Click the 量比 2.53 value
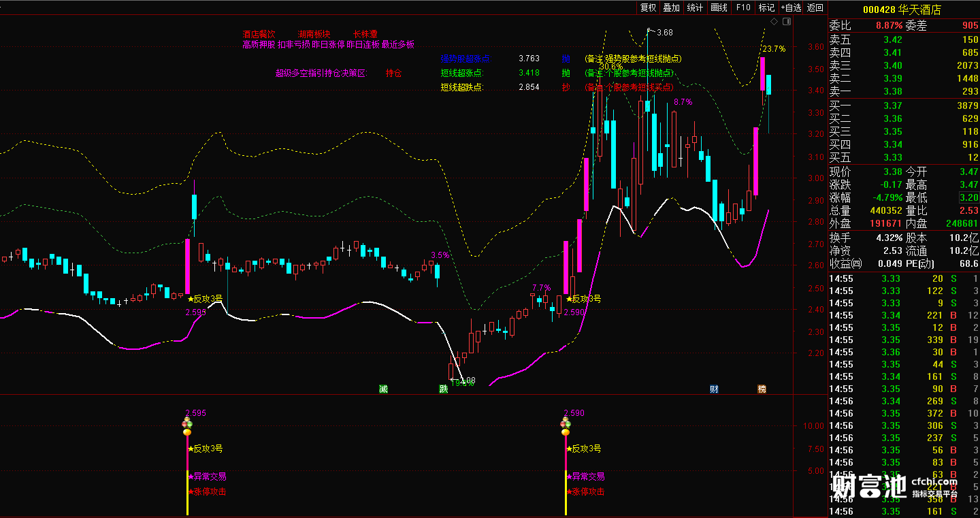980x518 pixels. 968,210
